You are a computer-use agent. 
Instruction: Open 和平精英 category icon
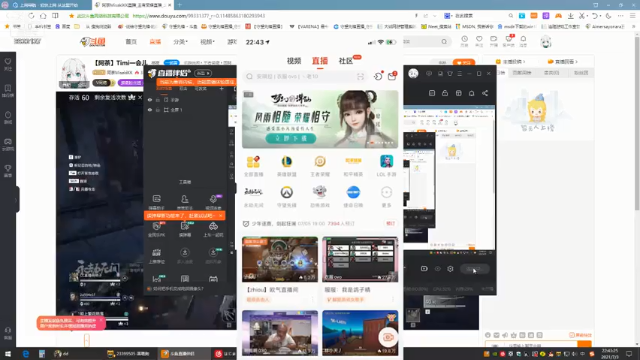tap(353, 166)
